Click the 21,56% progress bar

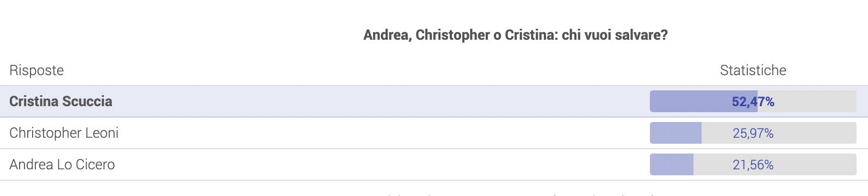(753, 164)
